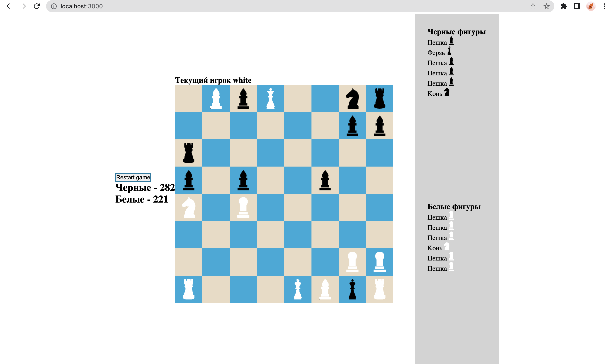Click the white queen on the bottom row

pyautogui.click(x=298, y=289)
